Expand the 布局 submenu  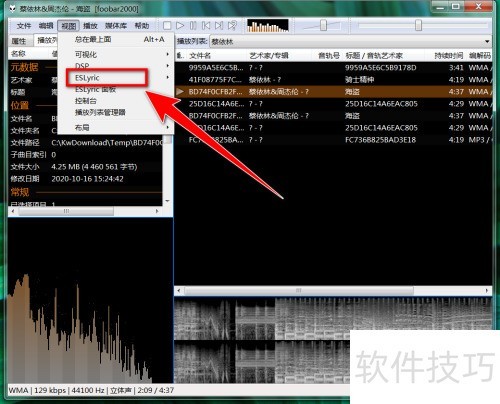116,127
